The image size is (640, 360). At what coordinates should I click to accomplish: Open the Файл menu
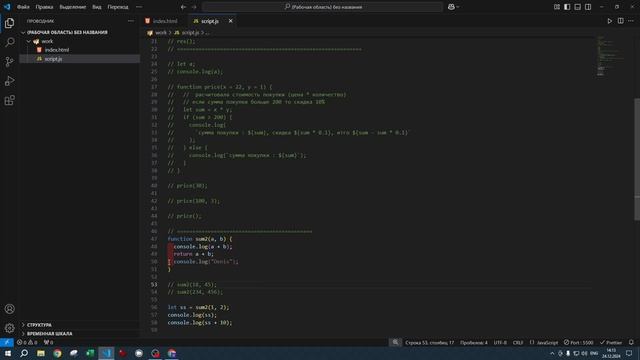coord(23,7)
